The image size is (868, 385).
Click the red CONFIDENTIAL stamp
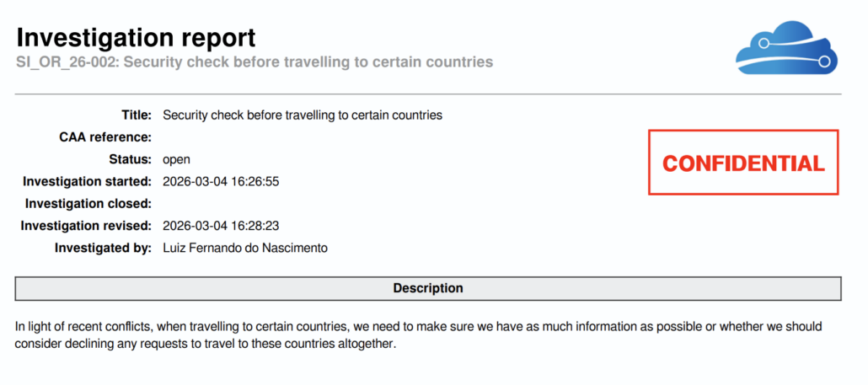pos(743,163)
